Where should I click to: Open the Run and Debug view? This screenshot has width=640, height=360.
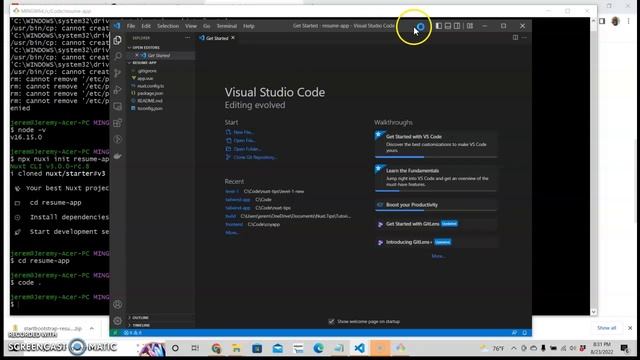click(118, 90)
